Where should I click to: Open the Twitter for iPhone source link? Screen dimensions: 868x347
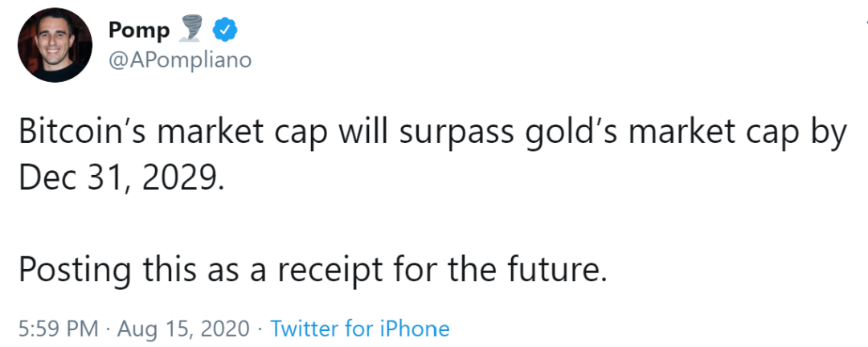pyautogui.click(x=360, y=329)
